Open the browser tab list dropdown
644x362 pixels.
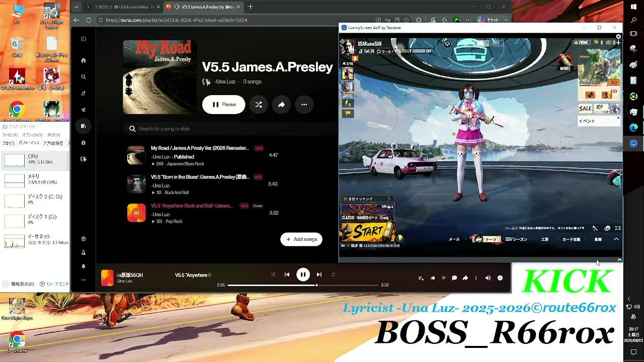click(x=76, y=7)
